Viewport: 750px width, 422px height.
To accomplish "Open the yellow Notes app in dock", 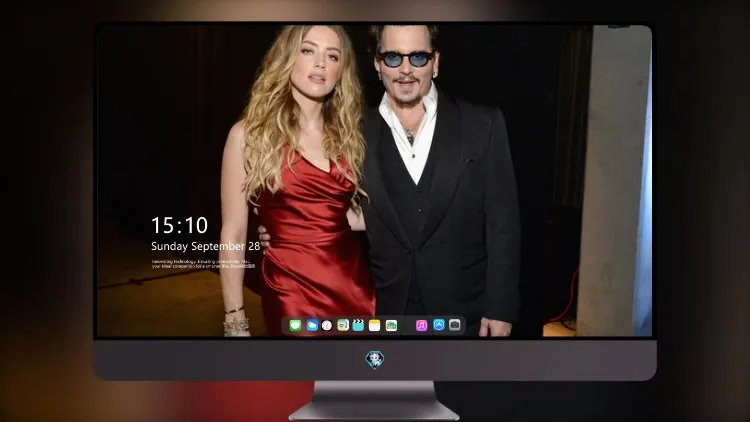I will [375, 326].
